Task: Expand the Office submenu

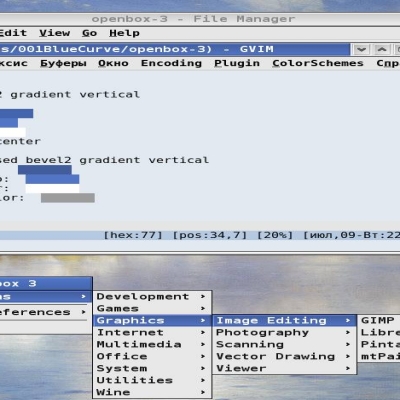Action: (x=152, y=356)
